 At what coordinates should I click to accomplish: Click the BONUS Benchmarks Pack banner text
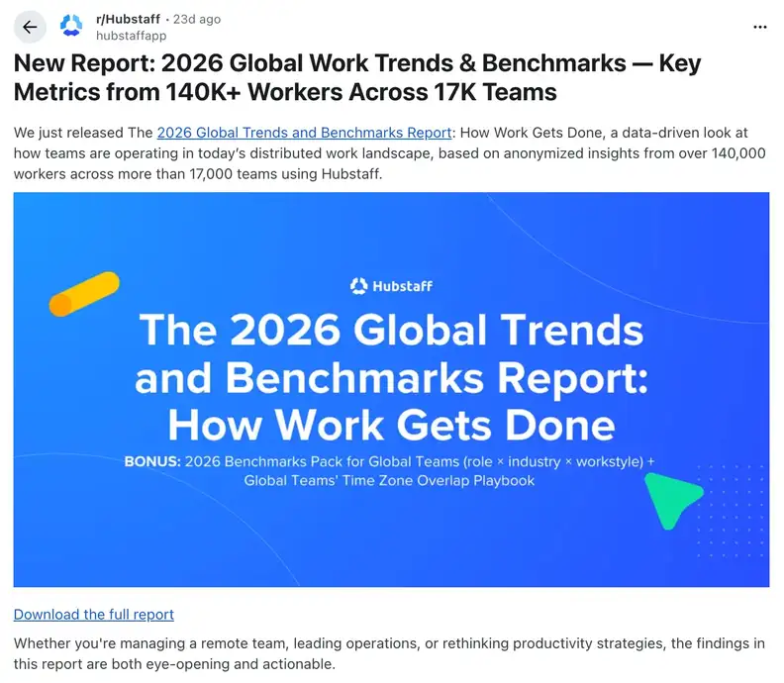(391, 461)
